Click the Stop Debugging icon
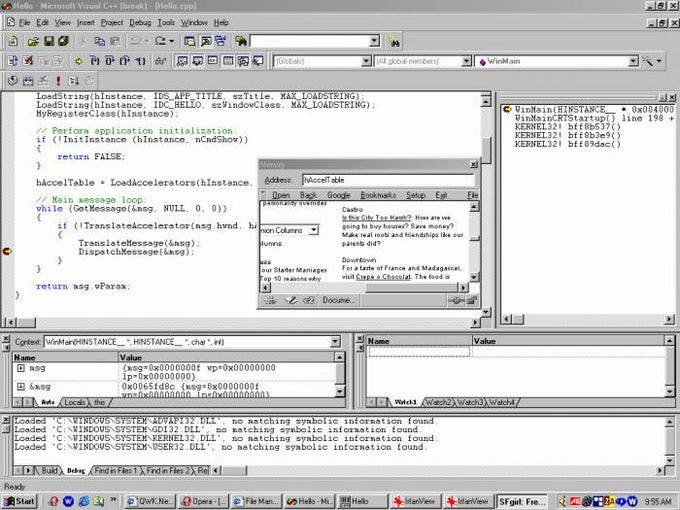The image size is (680, 510). click(x=28, y=61)
